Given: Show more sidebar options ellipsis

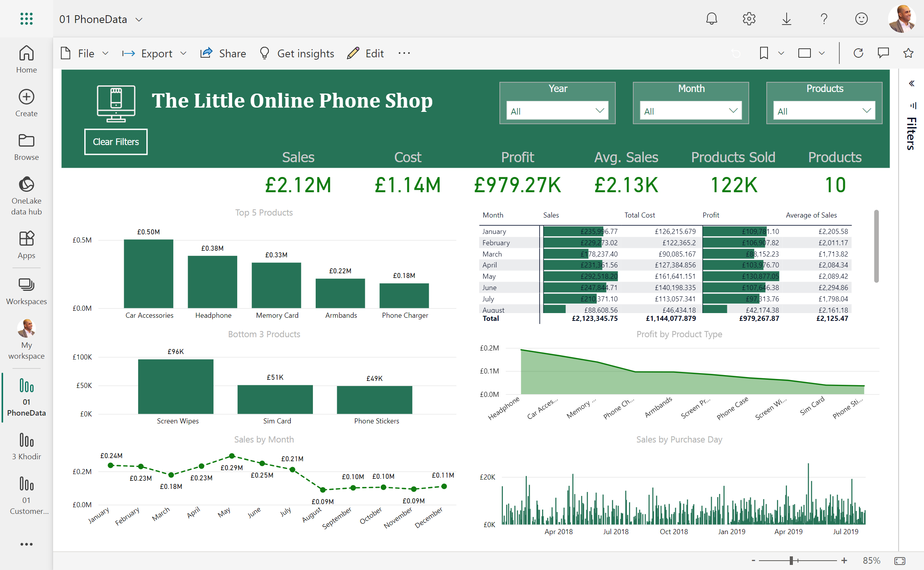Looking at the screenshot, I should [x=27, y=544].
